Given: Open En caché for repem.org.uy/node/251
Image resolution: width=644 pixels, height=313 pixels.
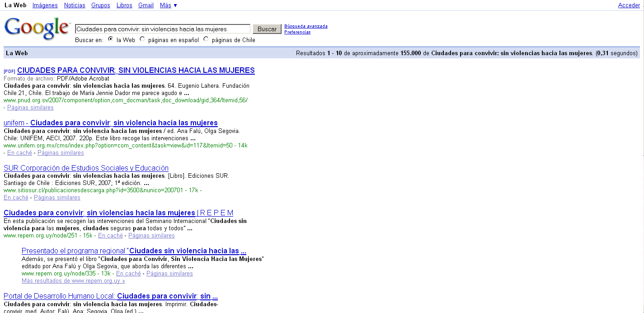Looking at the screenshot, I should click(110, 236).
